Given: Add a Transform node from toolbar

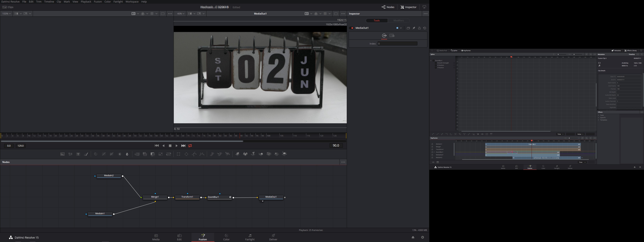Looking at the screenshot, I should pos(169,154).
